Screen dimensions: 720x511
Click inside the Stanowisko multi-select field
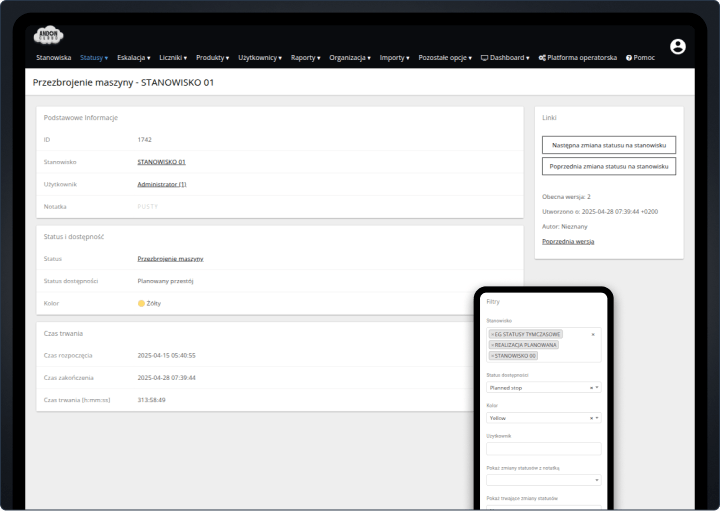[x=544, y=345]
